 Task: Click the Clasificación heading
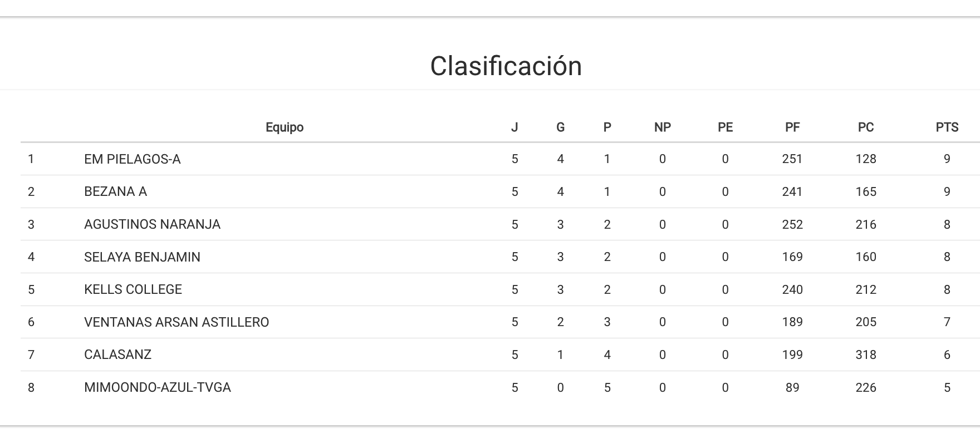(x=506, y=66)
